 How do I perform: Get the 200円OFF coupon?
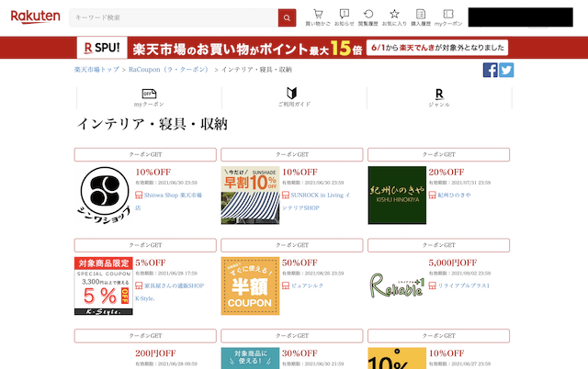145,336
